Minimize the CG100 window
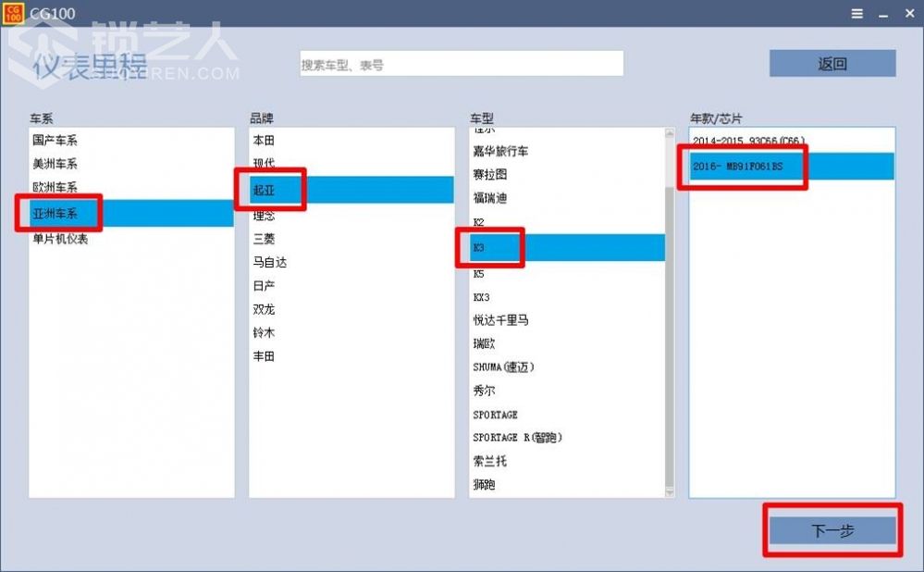 (x=882, y=14)
